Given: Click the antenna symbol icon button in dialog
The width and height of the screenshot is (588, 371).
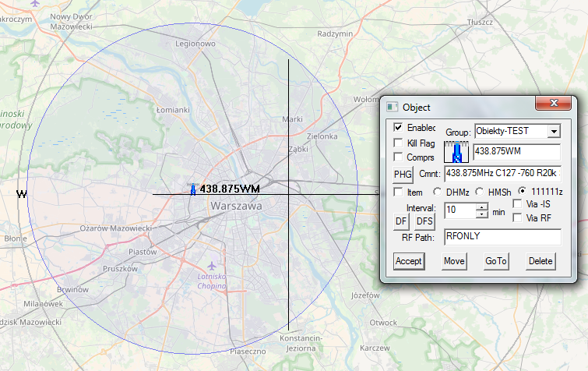Looking at the screenshot, I should 457,153.
